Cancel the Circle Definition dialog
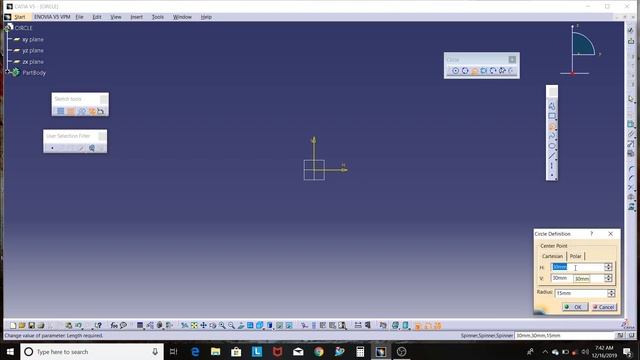The width and height of the screenshot is (640, 360). pyautogui.click(x=604, y=307)
